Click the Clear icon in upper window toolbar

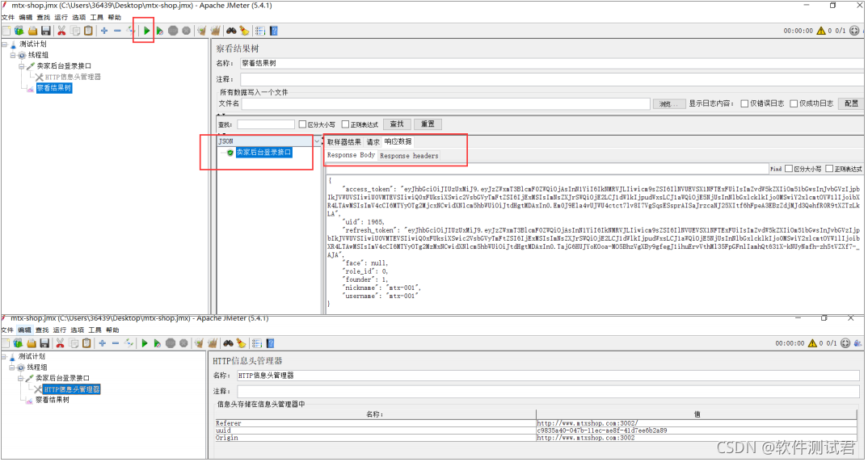pos(201,31)
